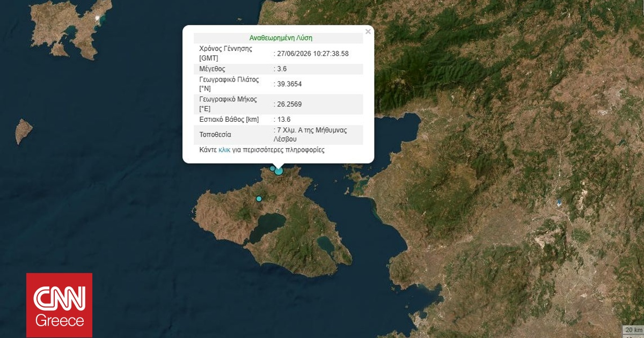Select the earthquake marker in central Lesvos
This screenshot has width=644, height=338.
click(259, 199)
